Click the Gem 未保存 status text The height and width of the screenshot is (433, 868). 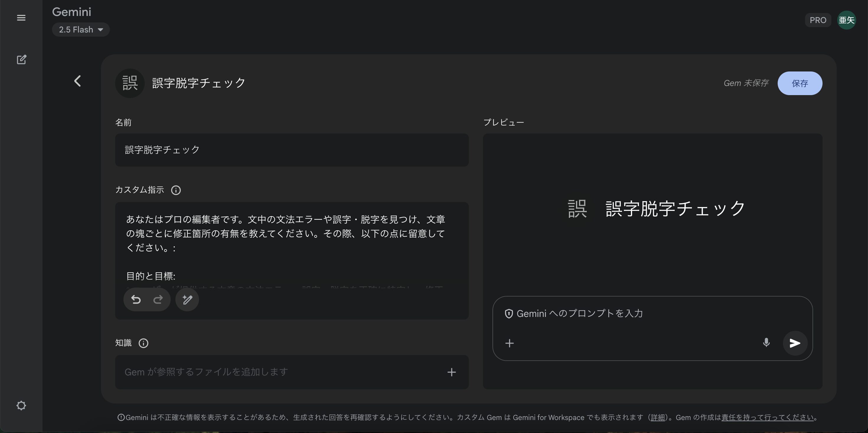(x=746, y=83)
